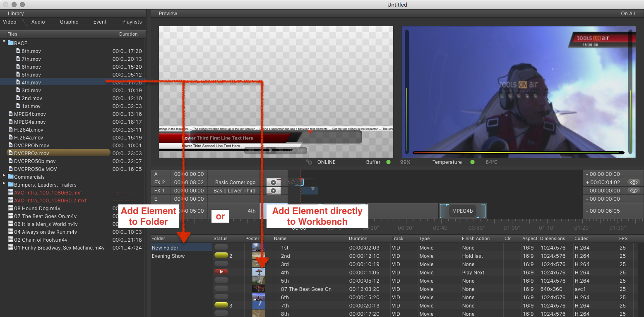This screenshot has width=644, height=317.
Task: Select the New Folder entry
Action: click(181, 247)
